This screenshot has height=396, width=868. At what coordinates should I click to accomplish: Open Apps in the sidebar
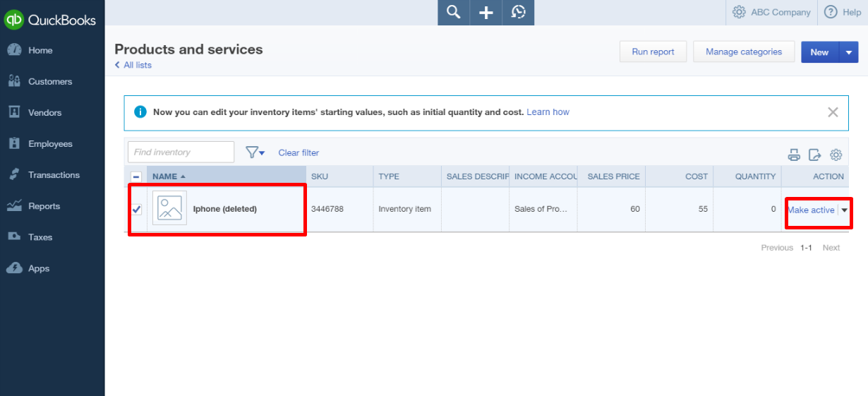point(39,268)
